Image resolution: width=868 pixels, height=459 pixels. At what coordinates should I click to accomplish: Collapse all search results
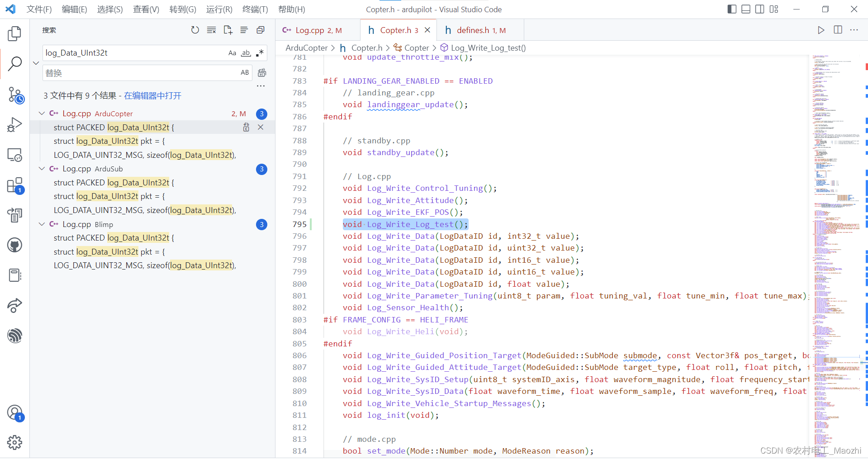point(261,30)
